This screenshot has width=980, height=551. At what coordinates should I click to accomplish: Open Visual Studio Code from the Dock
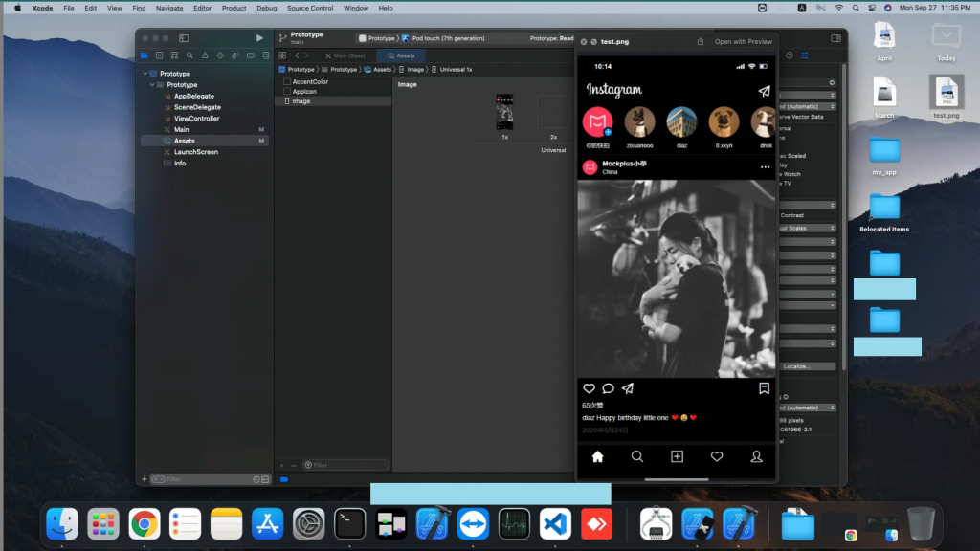click(555, 524)
